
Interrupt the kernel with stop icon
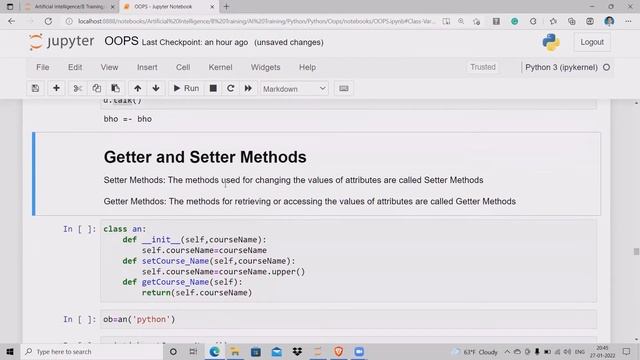pyautogui.click(x=213, y=88)
